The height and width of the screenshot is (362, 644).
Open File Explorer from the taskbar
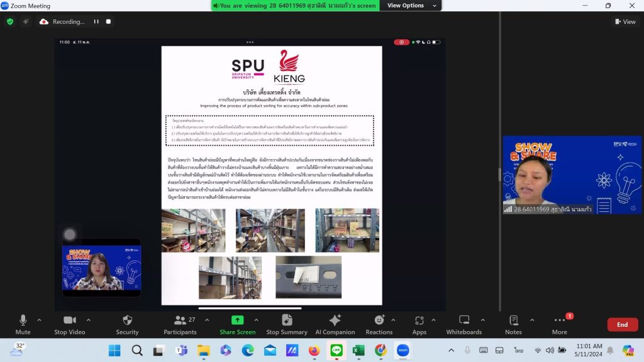(x=203, y=350)
